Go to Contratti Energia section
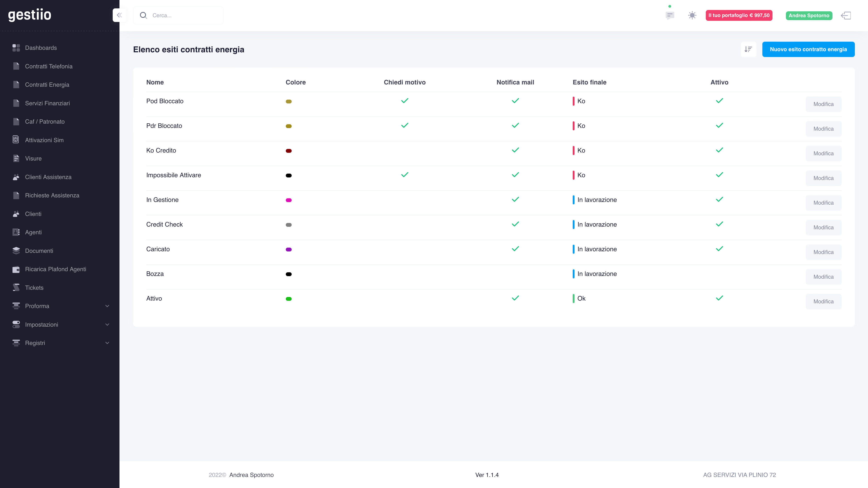 pos(47,85)
